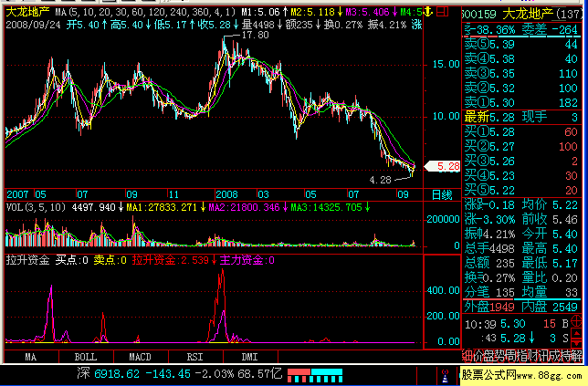Select the 买⑤ 5.22 bid row
Screen dimensions: 588x386
click(x=521, y=191)
